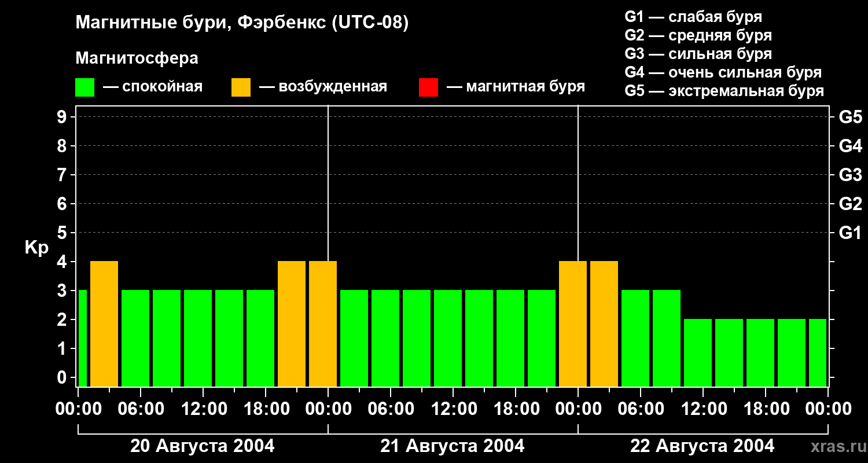Image resolution: width=868 pixels, height=463 pixels.
Task: Click the 12:00 tick label above '22 Августа 2004'
Action: coord(703,409)
